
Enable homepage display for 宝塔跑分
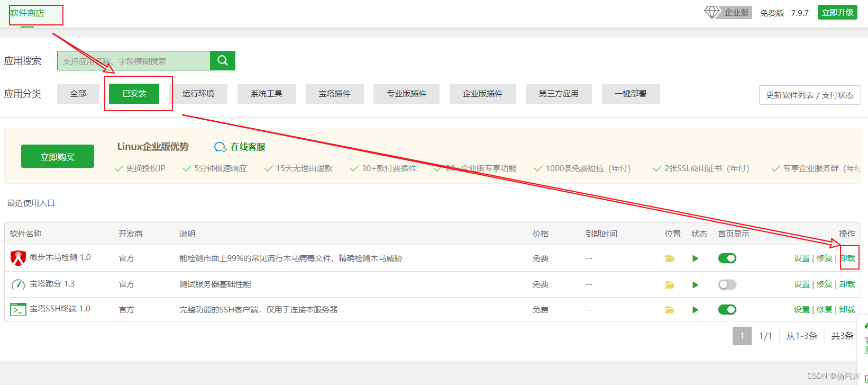click(727, 285)
